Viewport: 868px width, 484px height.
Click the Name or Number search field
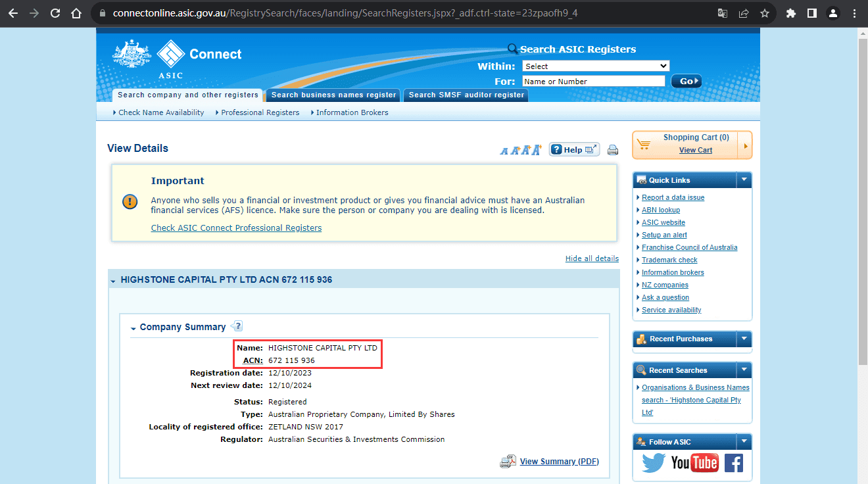(x=593, y=81)
